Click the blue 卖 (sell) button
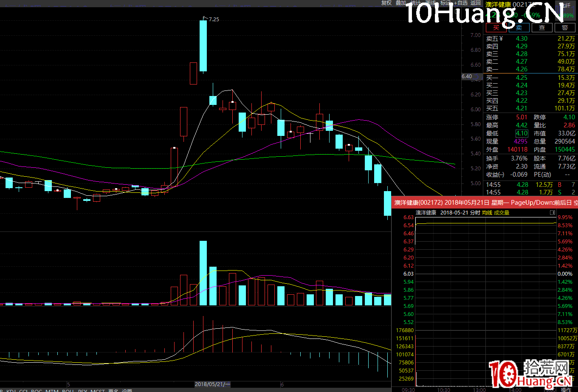 (519, 28)
